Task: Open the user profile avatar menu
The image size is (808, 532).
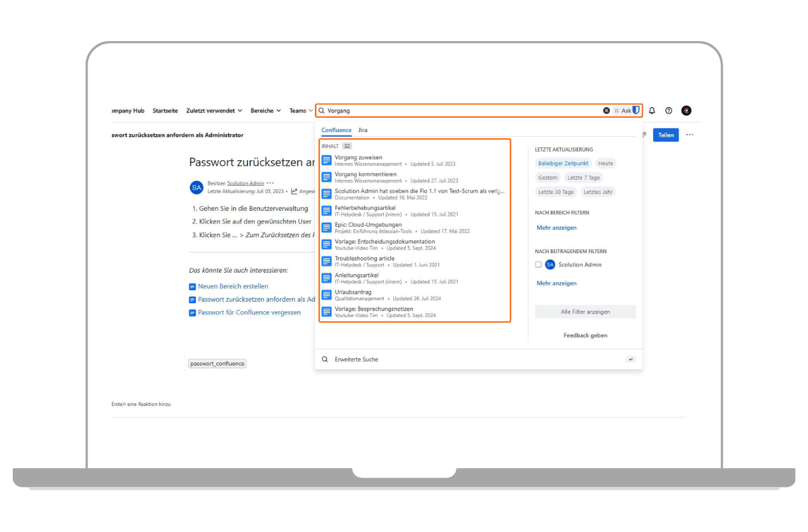Action: (686, 110)
